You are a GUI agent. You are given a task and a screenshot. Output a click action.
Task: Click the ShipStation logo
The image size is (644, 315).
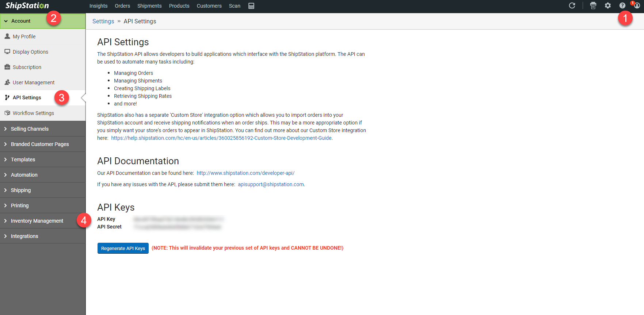click(x=27, y=6)
